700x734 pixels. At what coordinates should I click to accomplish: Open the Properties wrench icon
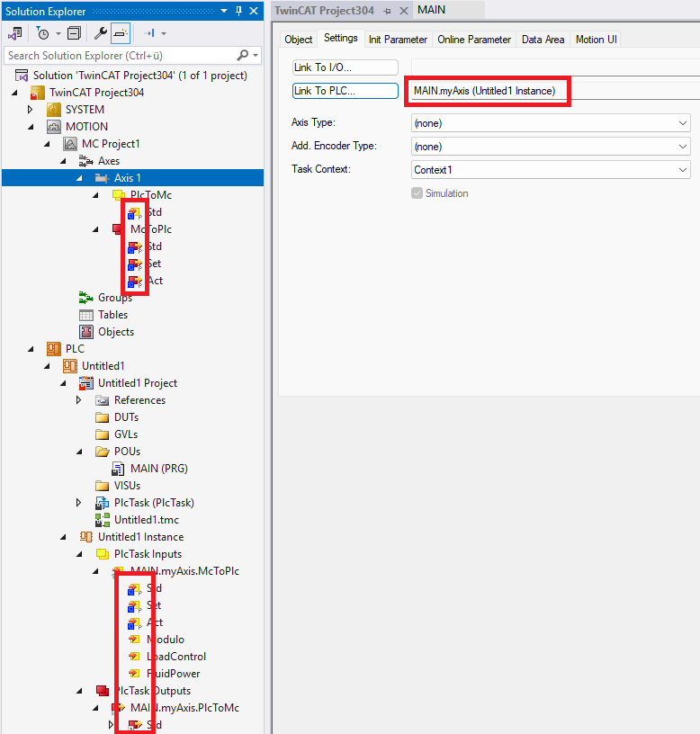point(100,33)
